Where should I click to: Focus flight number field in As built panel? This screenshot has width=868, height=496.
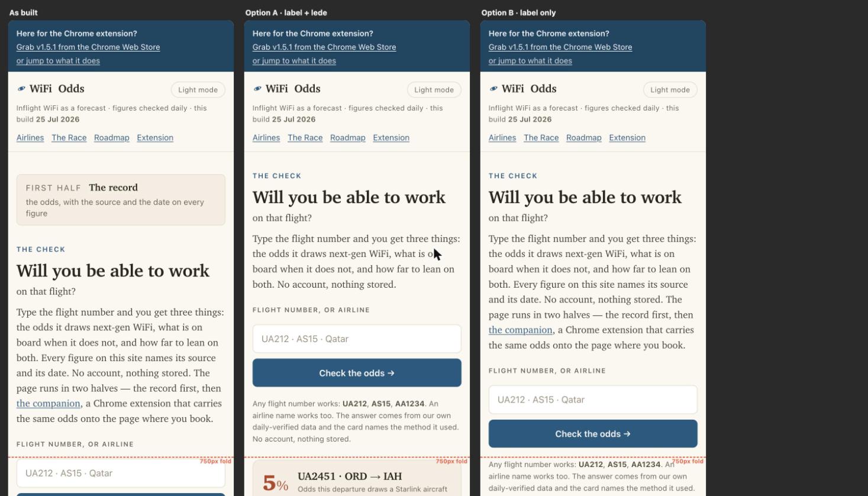tap(121, 473)
